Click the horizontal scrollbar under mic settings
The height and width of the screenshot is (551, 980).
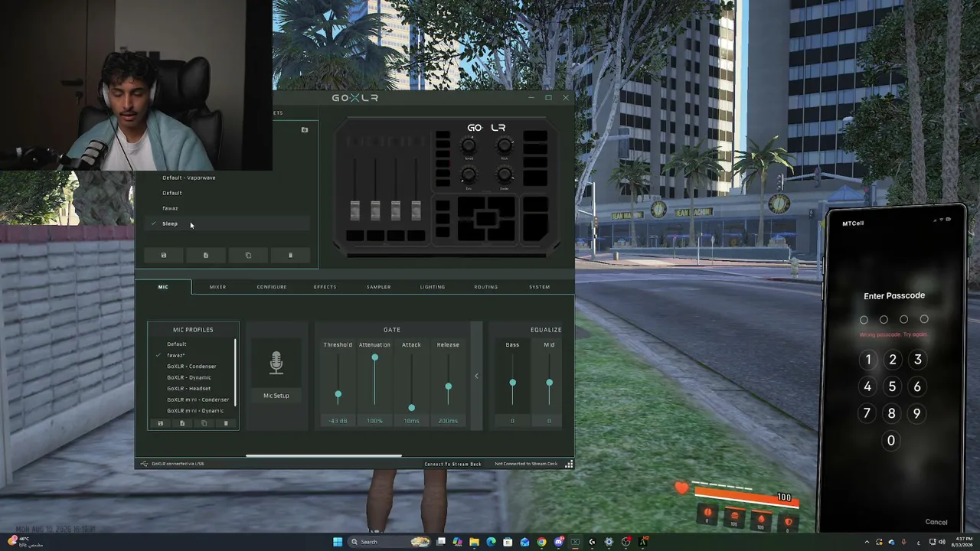323,456
